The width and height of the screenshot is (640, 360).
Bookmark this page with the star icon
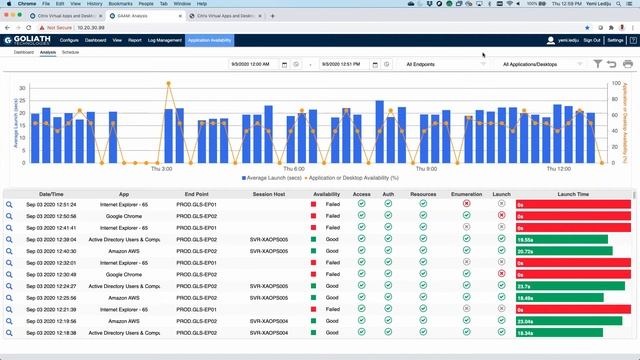coord(587,28)
